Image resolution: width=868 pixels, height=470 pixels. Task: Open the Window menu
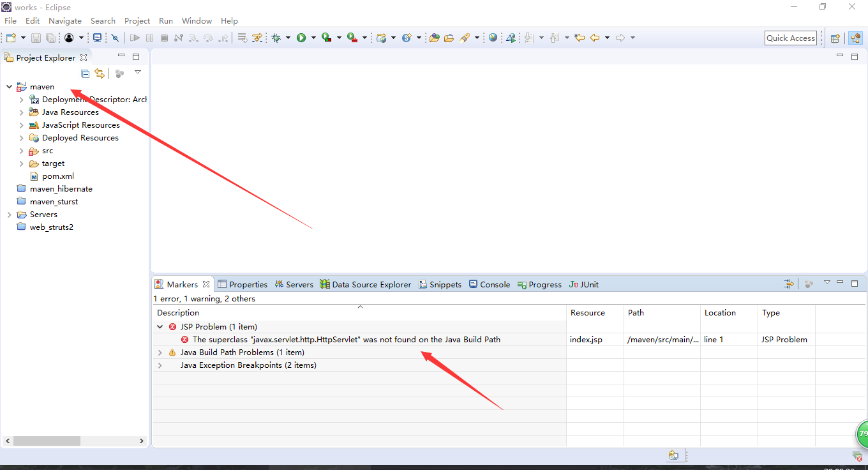197,20
